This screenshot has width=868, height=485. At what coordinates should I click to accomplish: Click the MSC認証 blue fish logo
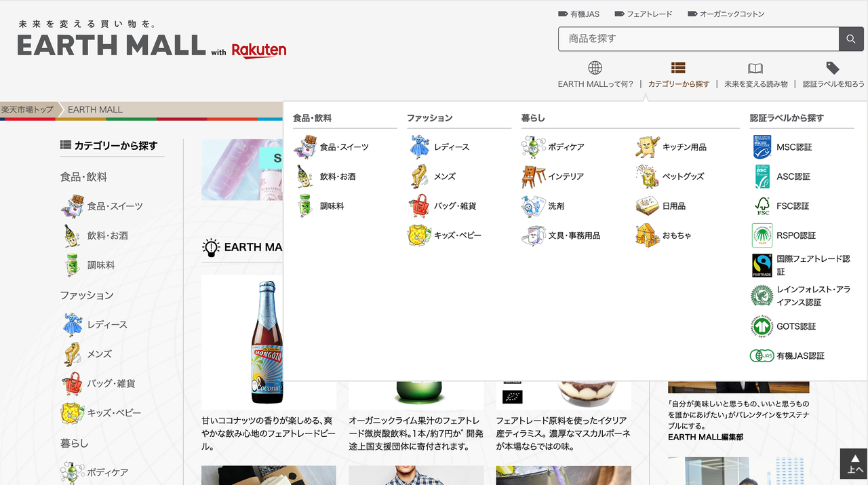762,147
